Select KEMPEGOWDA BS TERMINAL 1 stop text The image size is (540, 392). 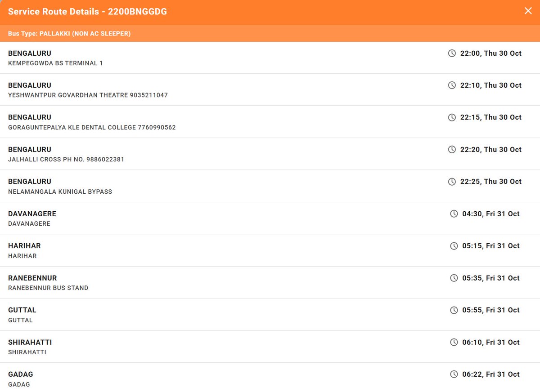[x=55, y=63]
